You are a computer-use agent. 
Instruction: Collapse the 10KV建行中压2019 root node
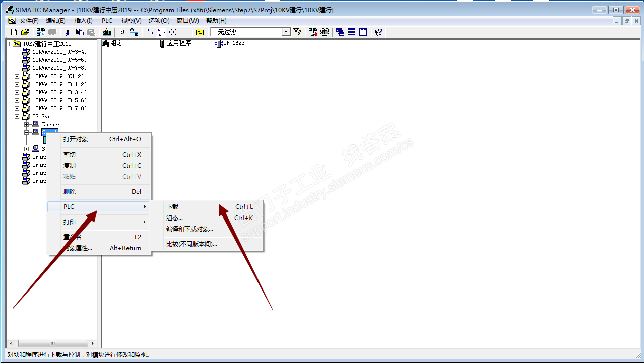(x=8, y=44)
